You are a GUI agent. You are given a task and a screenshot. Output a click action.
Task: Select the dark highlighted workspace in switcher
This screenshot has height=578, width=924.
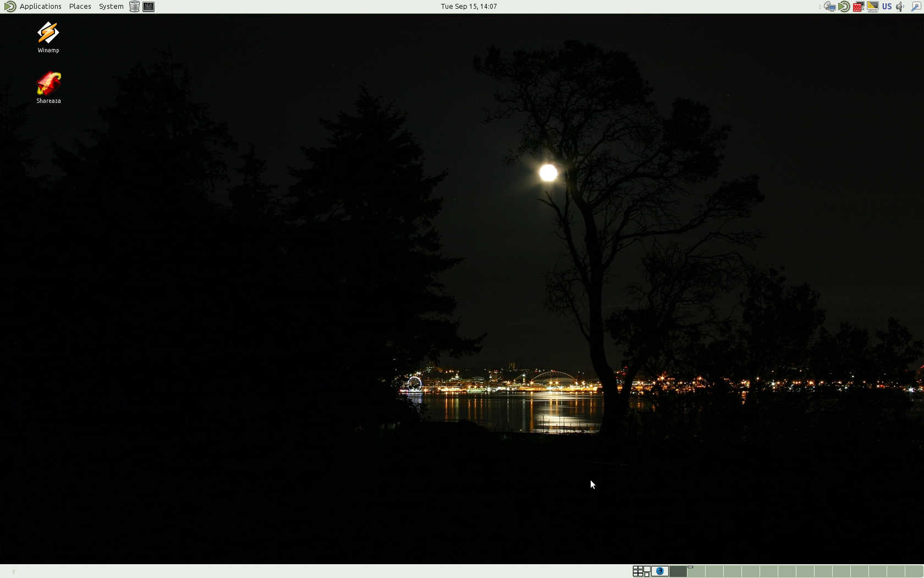(678, 571)
